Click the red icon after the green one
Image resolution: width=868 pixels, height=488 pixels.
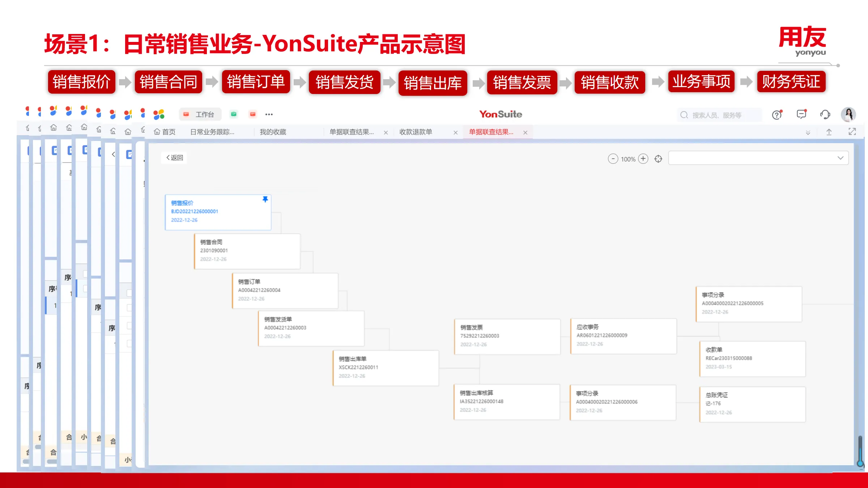253,114
